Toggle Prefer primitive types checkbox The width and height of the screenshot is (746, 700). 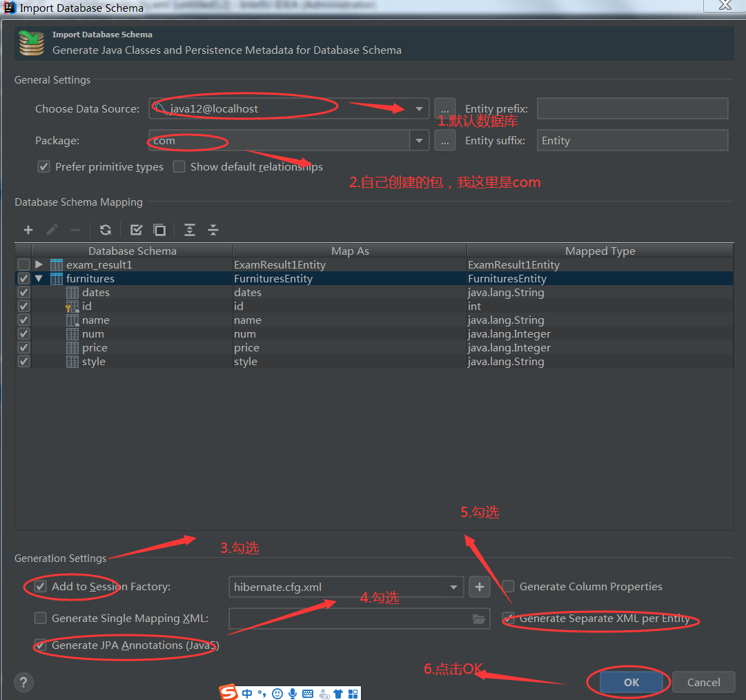43,167
